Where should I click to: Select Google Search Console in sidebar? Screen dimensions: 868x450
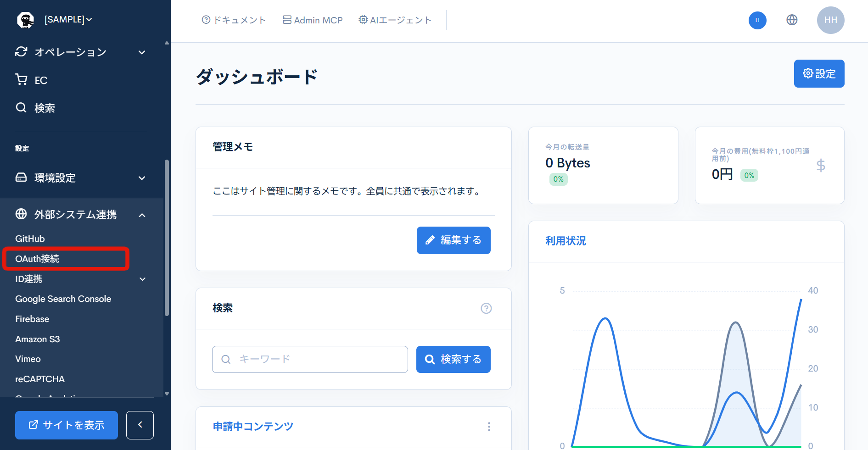tap(63, 299)
